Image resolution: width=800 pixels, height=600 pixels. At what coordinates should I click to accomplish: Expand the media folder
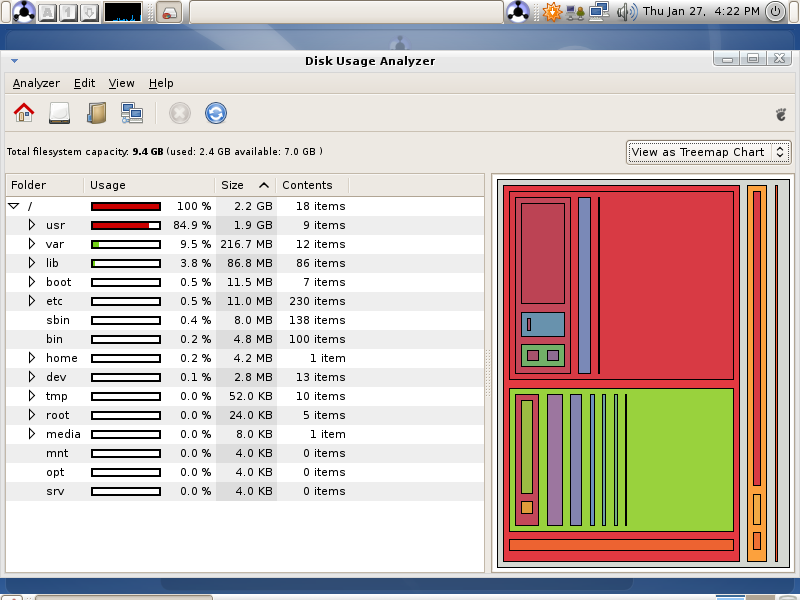pos(32,434)
